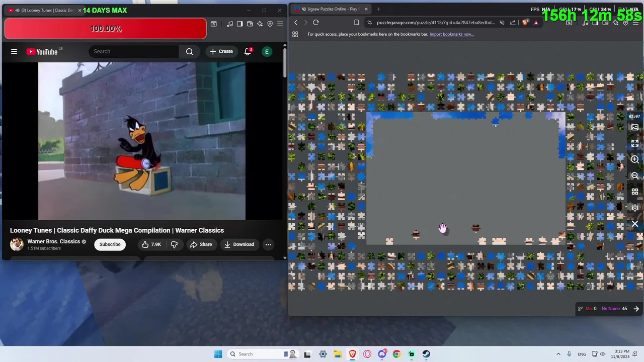The image size is (644, 362).
Task: Open the YouTube Create menu
Action: pyautogui.click(x=221, y=51)
